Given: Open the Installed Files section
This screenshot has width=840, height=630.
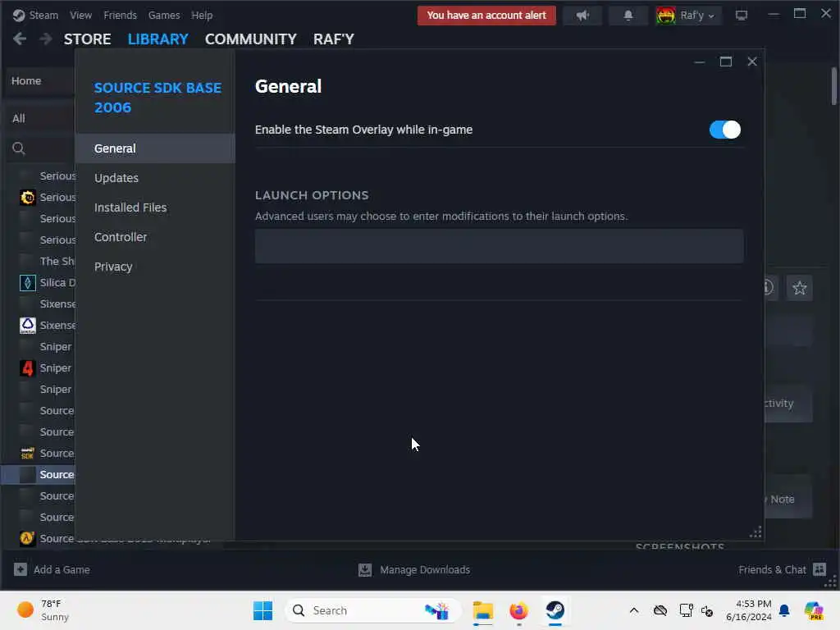Looking at the screenshot, I should [x=155, y=208].
